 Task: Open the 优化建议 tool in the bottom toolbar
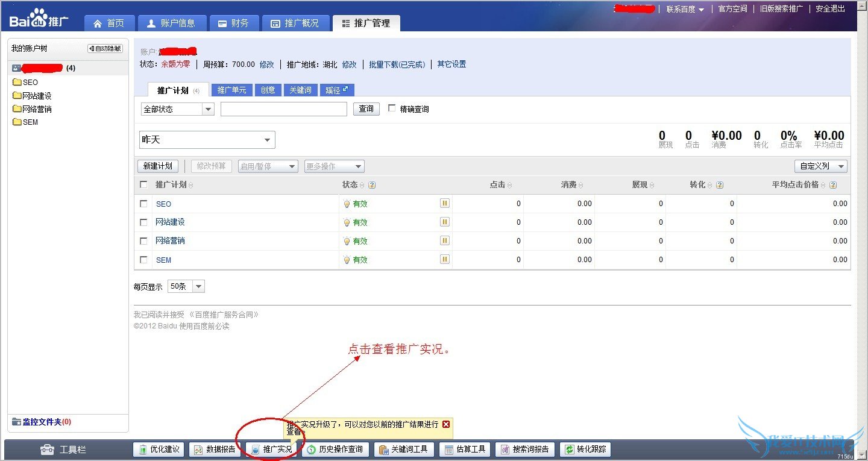pyautogui.click(x=159, y=450)
